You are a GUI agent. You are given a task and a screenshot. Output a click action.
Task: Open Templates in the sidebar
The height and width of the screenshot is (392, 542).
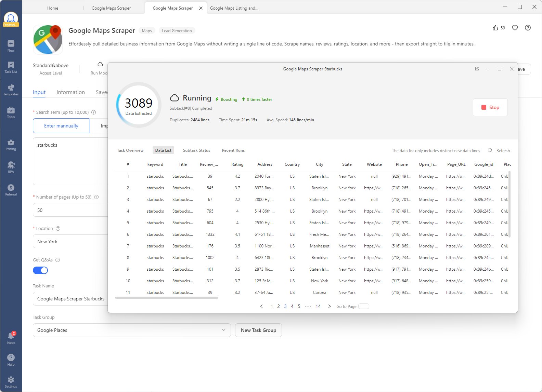(11, 90)
